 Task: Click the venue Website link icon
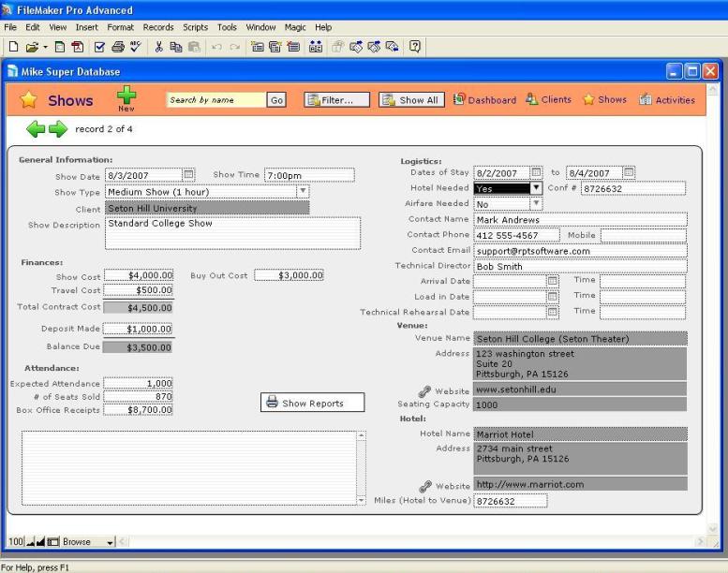pyautogui.click(x=424, y=391)
